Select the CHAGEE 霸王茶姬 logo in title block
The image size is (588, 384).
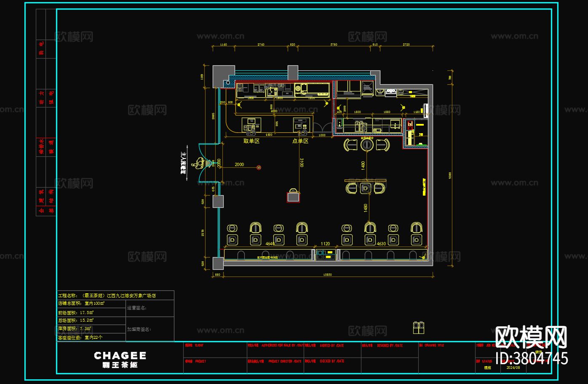(x=120, y=360)
